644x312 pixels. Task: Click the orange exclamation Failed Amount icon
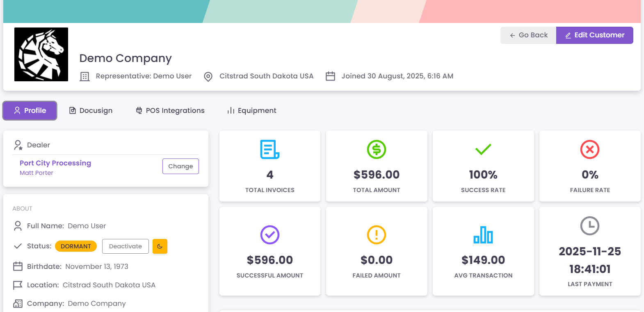376,235
